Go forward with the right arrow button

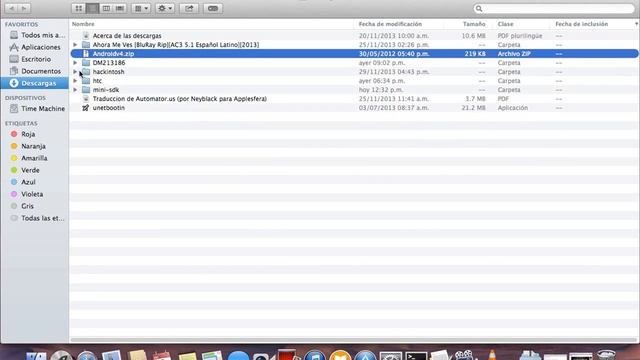(24, 8)
